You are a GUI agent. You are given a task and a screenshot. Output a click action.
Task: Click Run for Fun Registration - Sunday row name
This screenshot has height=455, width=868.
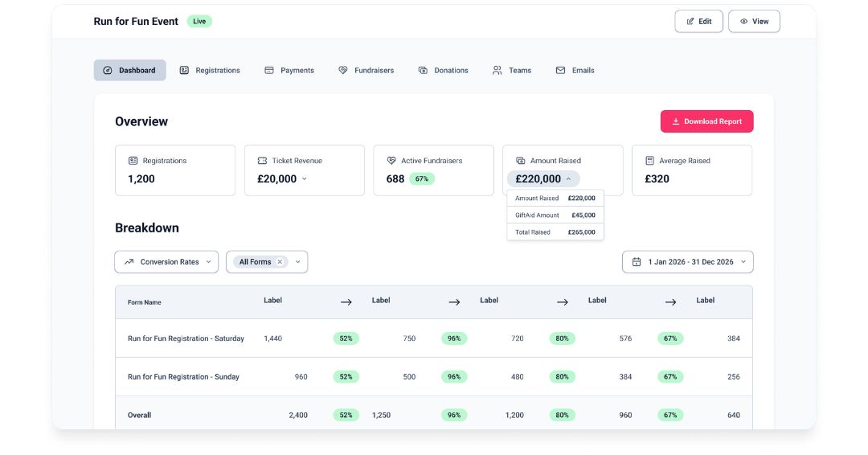(x=183, y=377)
